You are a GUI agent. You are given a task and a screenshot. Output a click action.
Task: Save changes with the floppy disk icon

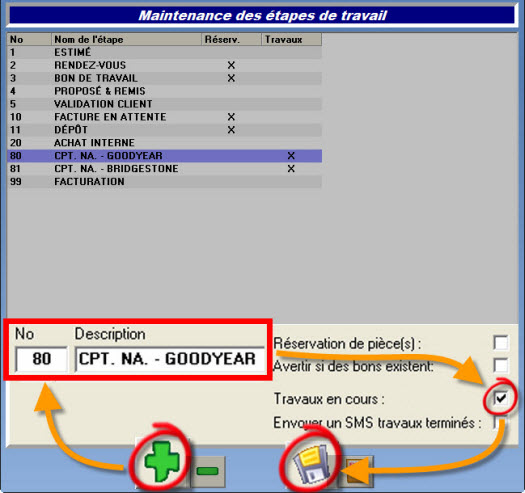pos(311,463)
